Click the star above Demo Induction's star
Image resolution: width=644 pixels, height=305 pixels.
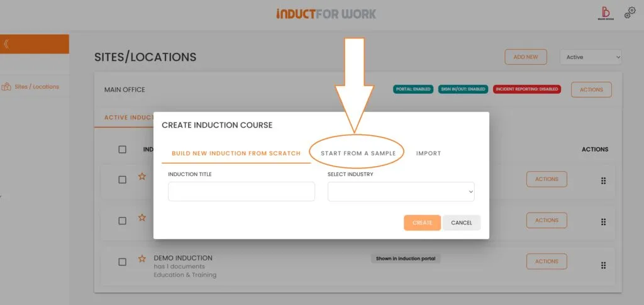pos(142,217)
